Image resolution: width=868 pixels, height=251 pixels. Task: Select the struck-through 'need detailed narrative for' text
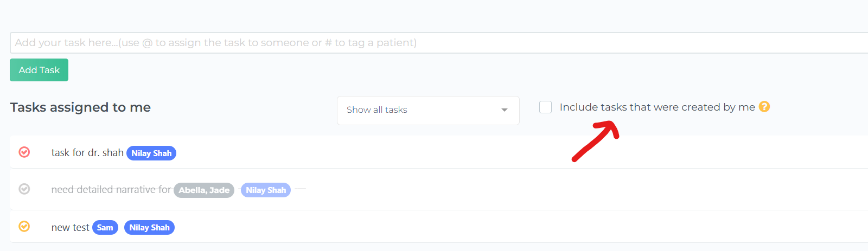[x=111, y=190]
